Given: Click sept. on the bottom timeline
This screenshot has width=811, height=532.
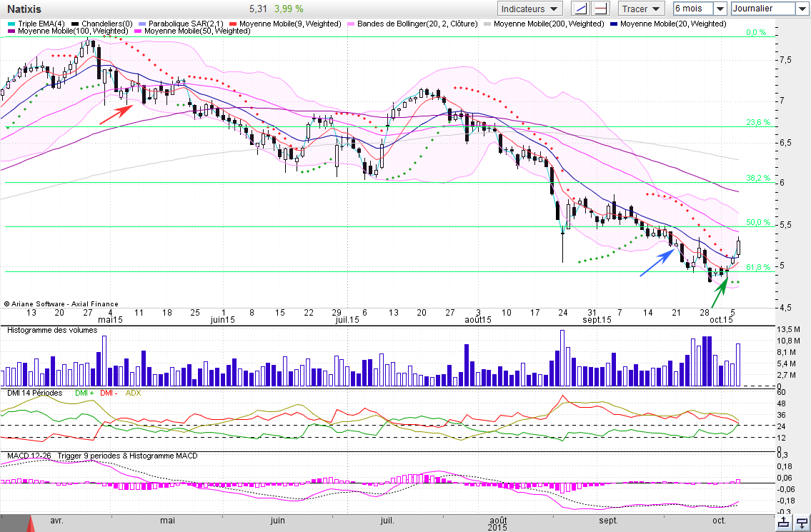Looking at the screenshot, I should (608, 520).
